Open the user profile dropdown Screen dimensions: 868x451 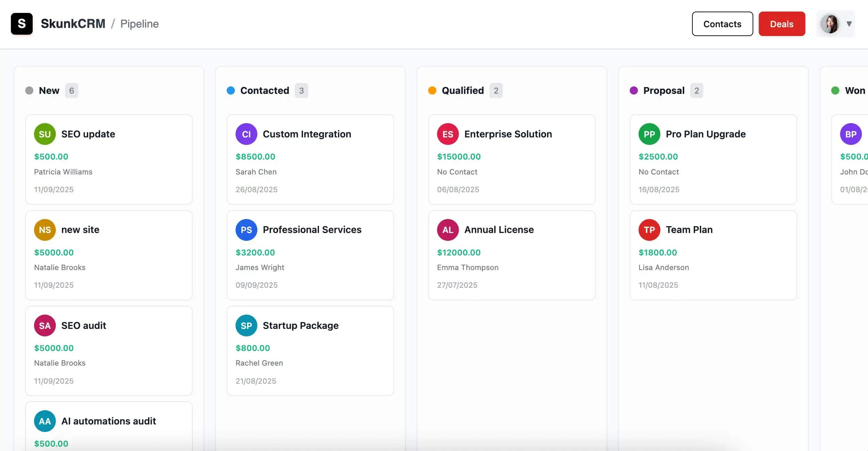coord(848,23)
